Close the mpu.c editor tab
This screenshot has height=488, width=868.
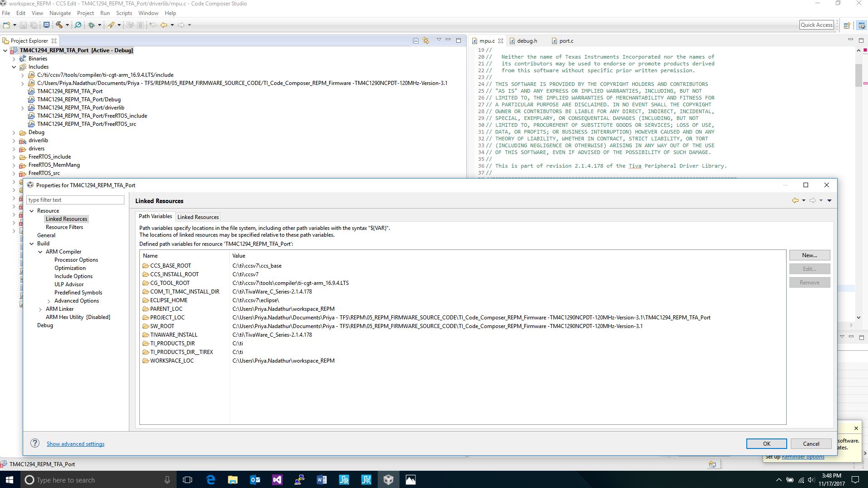pos(501,41)
